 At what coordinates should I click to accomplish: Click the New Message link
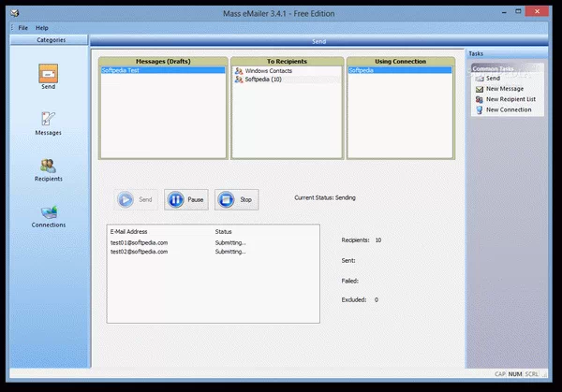click(x=505, y=89)
